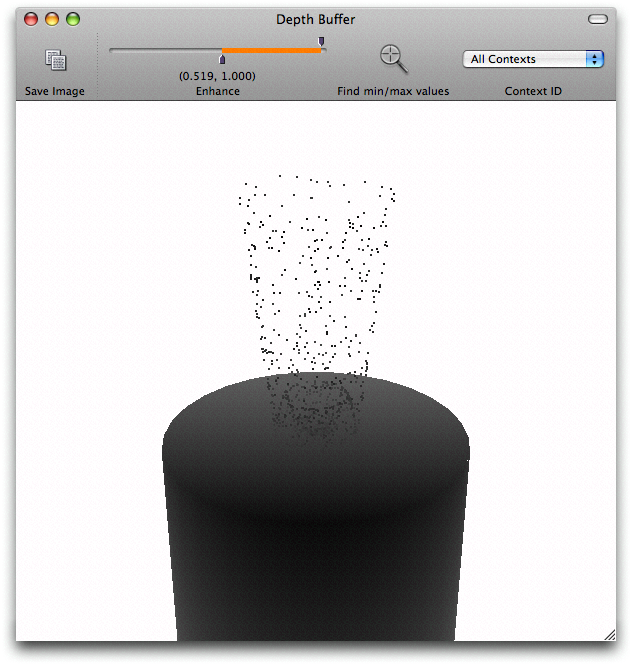Click the blue arrows on All Contexts popup

pos(596,59)
